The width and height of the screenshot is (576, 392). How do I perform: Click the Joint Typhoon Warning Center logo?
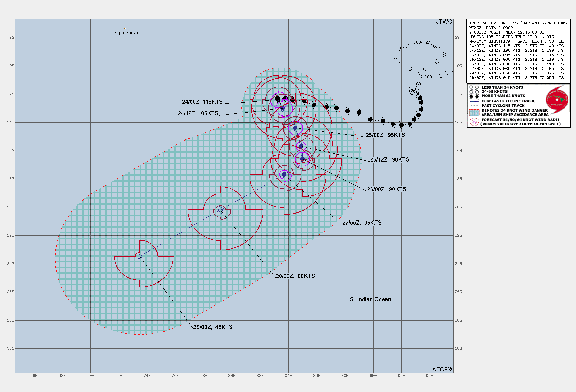tap(557, 99)
